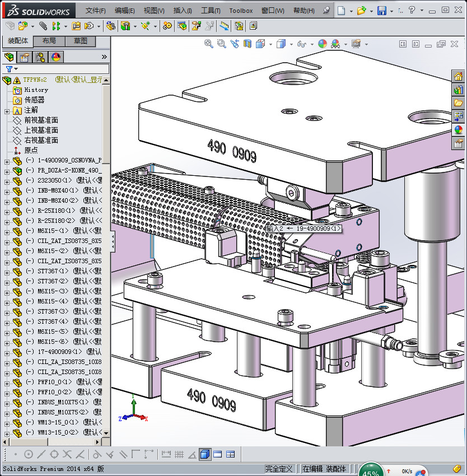The width and height of the screenshot is (467, 476).
Task: Expand the 注解 annotations folder
Action: click(7, 110)
